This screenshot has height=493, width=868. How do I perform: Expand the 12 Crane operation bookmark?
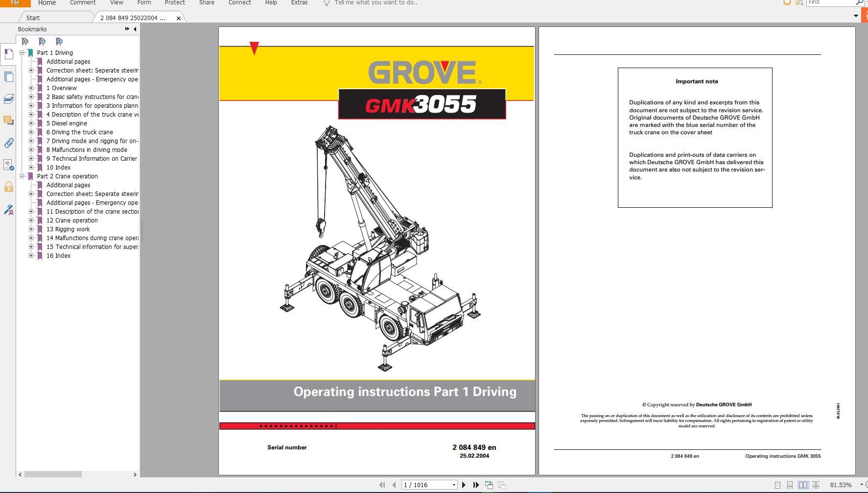(x=31, y=220)
